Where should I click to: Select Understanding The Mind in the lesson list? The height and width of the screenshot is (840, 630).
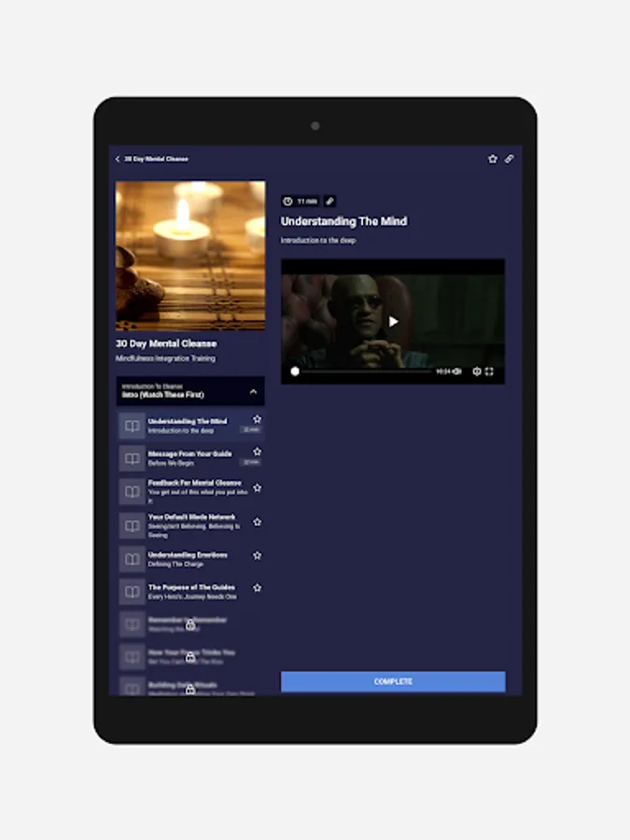coord(190,426)
